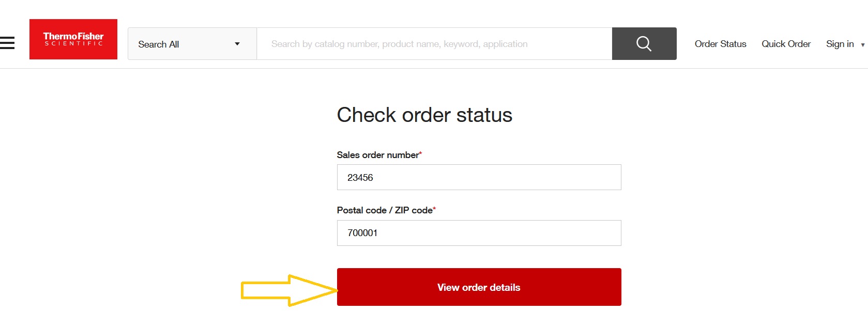Click the red asterisk after Sales order number

pos(420,153)
